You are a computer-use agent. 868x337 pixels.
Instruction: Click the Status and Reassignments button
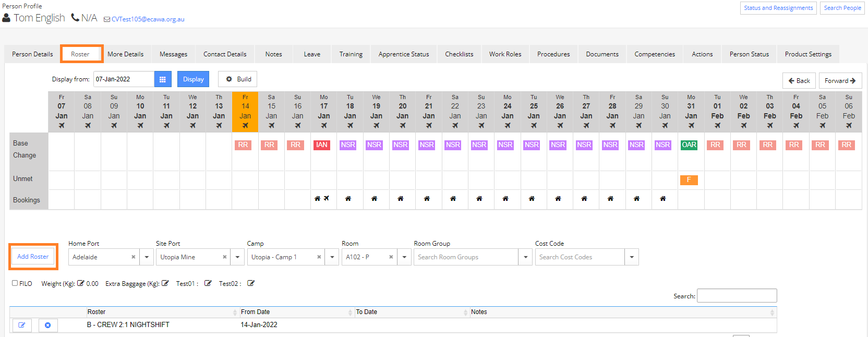(778, 8)
